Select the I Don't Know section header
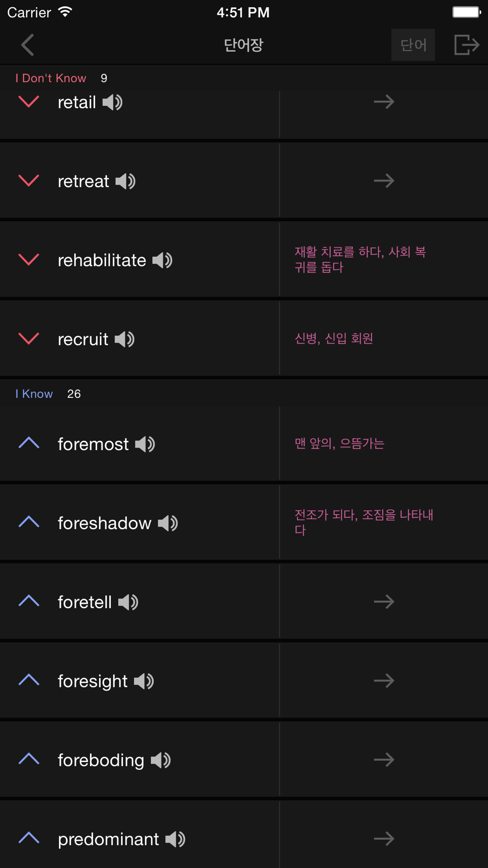The image size is (488, 868). click(x=51, y=78)
